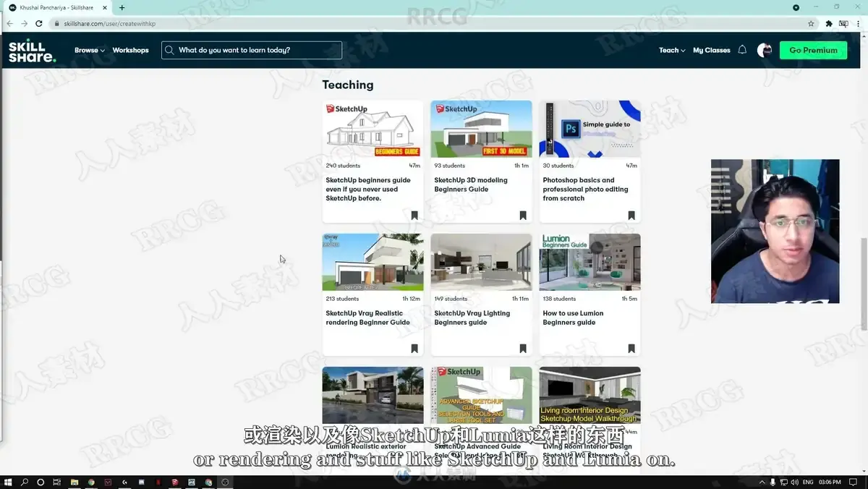The height and width of the screenshot is (489, 868).
Task: Open 'SketchUp Vray Lighting Beginners guide' title
Action: [x=472, y=318]
